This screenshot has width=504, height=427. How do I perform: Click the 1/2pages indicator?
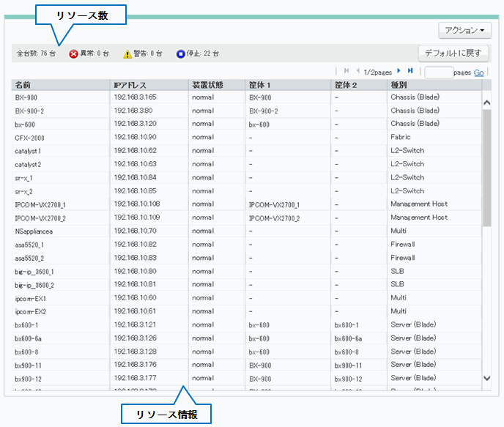click(x=378, y=73)
